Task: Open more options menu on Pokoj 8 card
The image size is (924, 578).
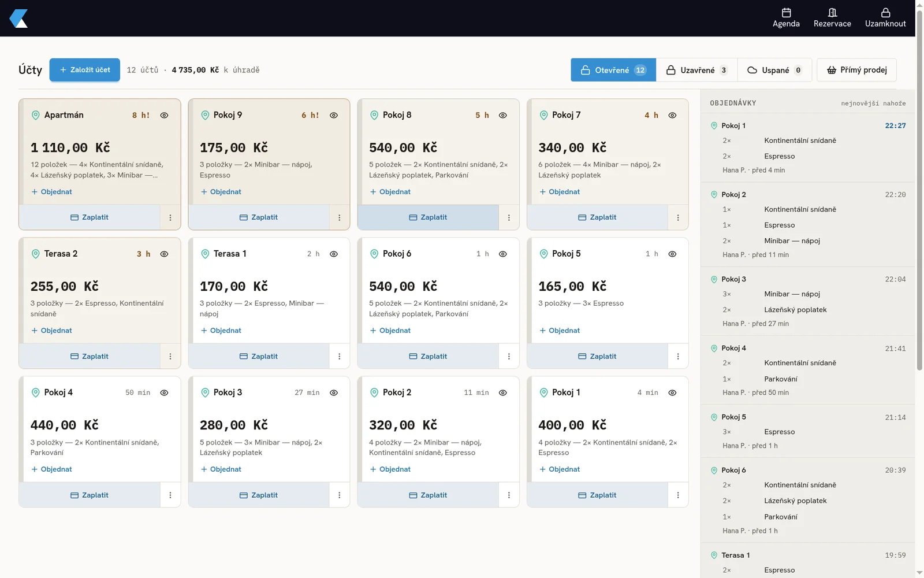Action: point(509,217)
